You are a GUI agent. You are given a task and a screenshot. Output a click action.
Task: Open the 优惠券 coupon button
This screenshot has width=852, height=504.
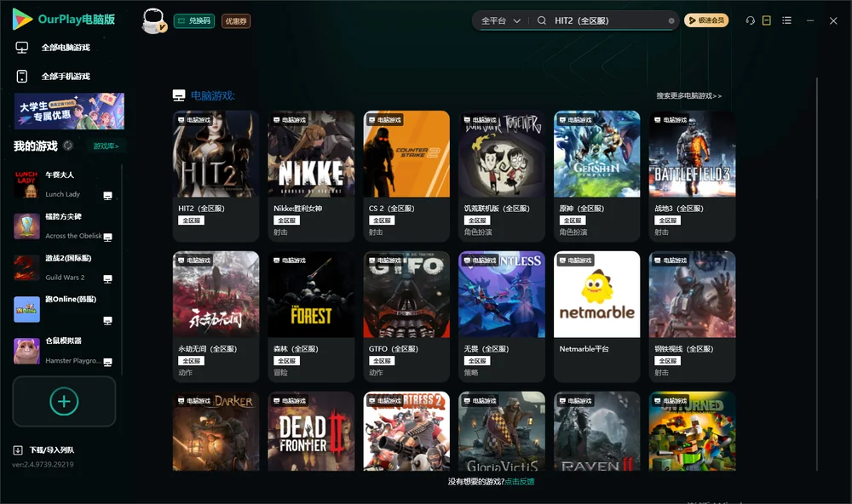pos(236,20)
